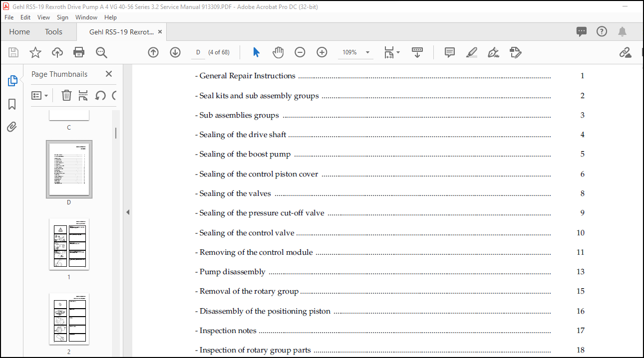Add a sticky note comment
This screenshot has width=644, height=358.
coord(450,52)
